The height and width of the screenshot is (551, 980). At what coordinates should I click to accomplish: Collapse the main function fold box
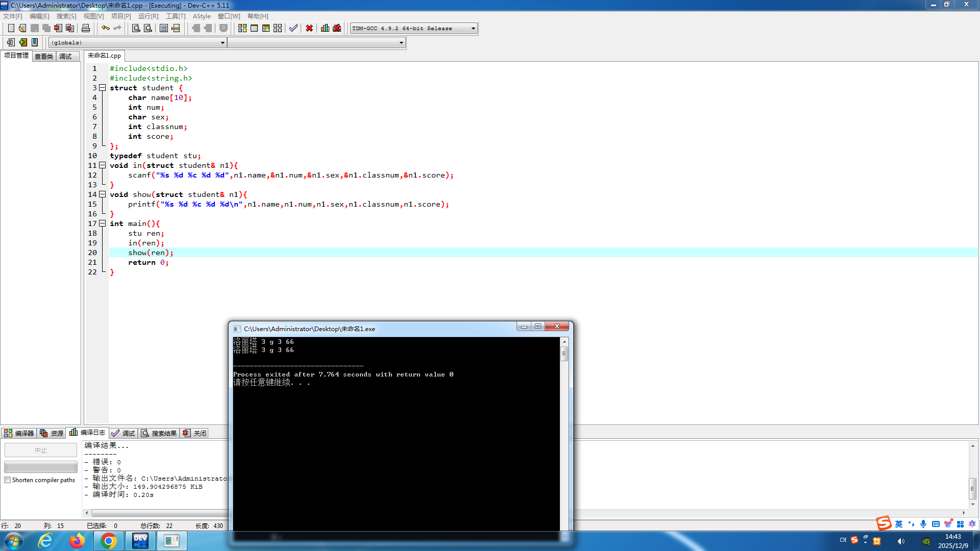click(102, 223)
